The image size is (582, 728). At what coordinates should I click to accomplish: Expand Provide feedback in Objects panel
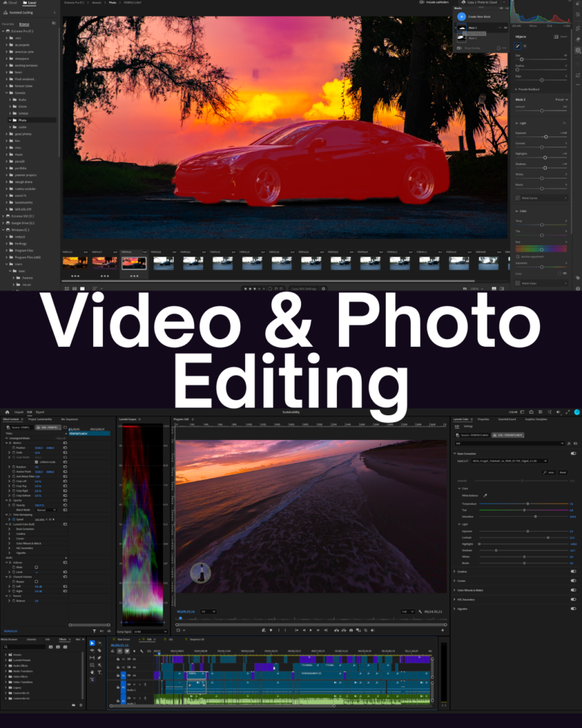click(527, 89)
